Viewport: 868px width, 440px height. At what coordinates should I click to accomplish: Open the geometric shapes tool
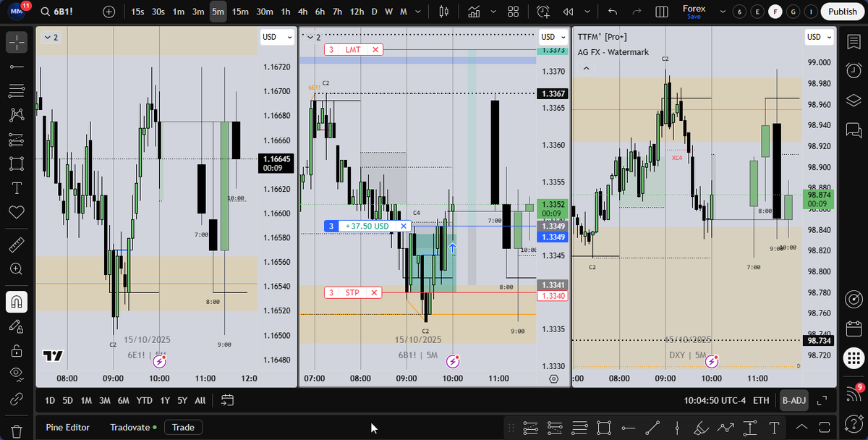point(17,164)
